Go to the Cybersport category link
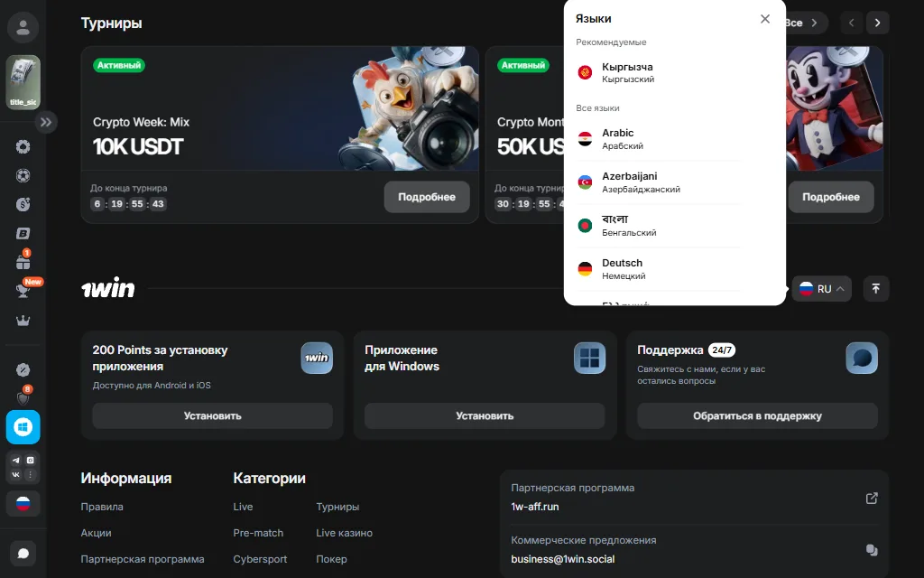This screenshot has height=578, width=924. point(260,559)
